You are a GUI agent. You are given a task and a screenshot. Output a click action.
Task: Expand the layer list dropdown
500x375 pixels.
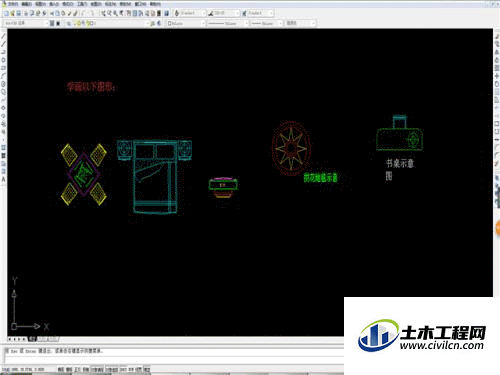pos(148,23)
